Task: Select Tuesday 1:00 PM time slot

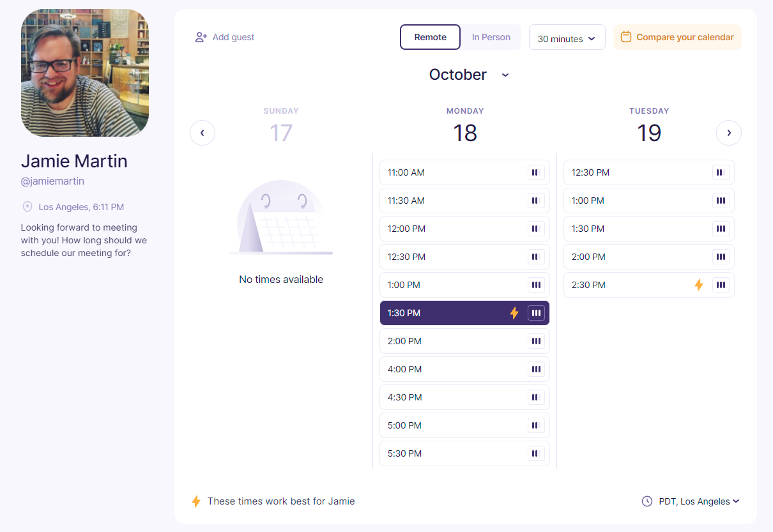Action: tap(649, 201)
